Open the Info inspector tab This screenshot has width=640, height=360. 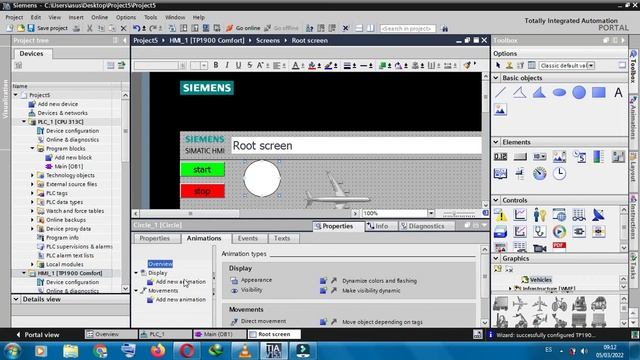point(378,226)
